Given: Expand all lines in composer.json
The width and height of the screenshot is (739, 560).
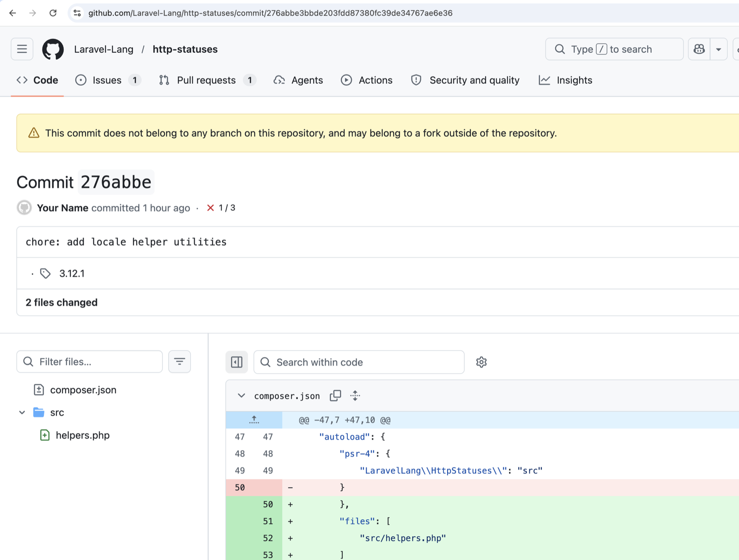Looking at the screenshot, I should pos(355,396).
